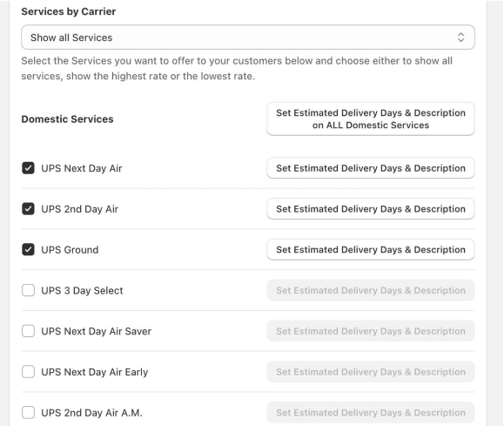This screenshot has width=504, height=426.
Task: Click disabled delivery button for Next Day Air Saver
Action: [371, 331]
